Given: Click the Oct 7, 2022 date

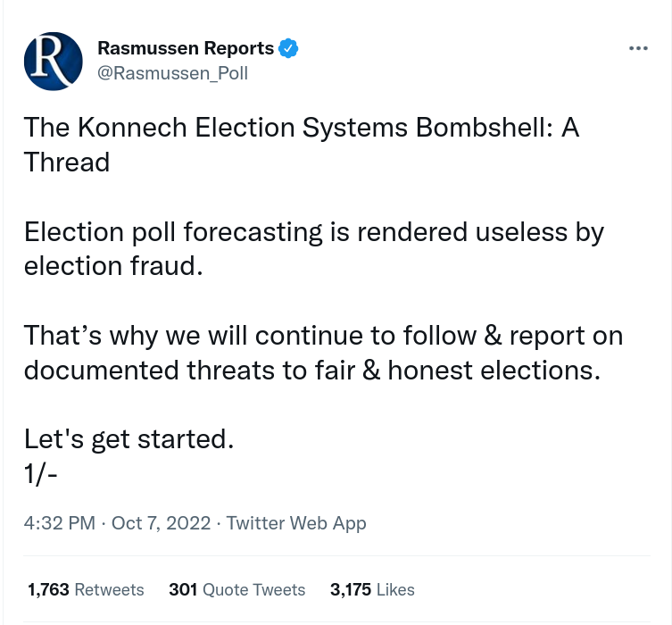Looking at the screenshot, I should (x=161, y=523).
